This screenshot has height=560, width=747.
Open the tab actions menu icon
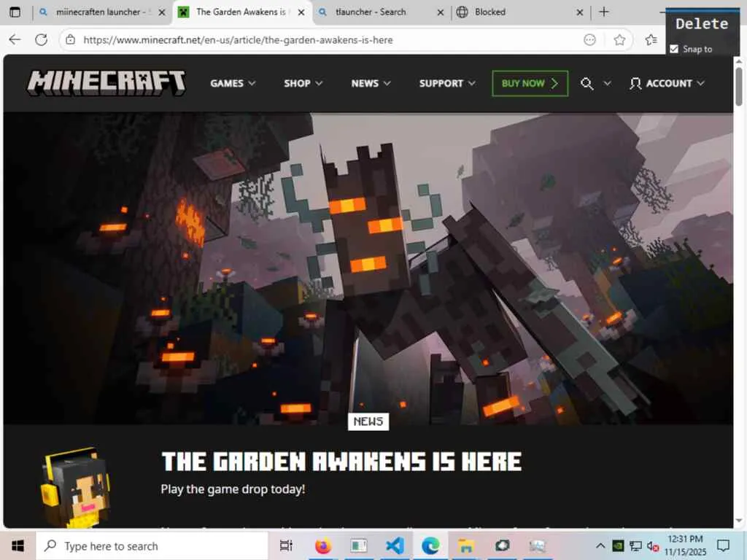coord(15,12)
